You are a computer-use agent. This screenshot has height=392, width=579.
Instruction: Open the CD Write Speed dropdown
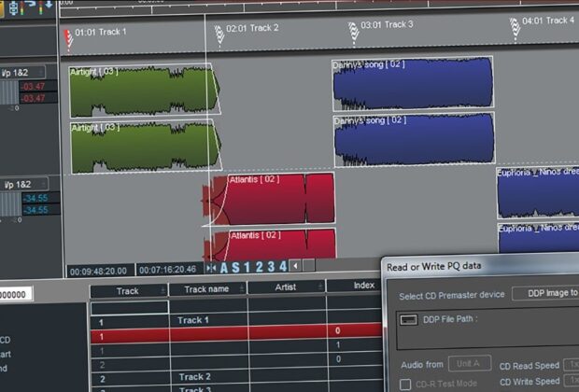click(570, 383)
